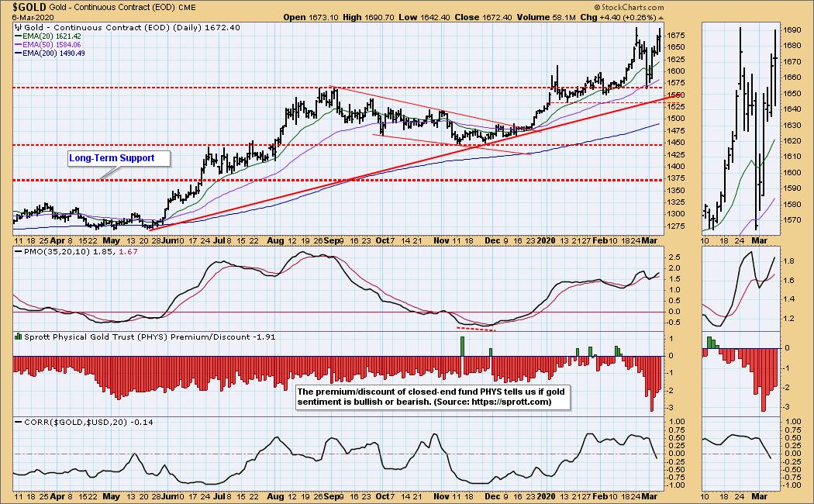This screenshot has height=504, width=814.
Task: Click the blue EMA(200) legend line marker
Action: pos(18,53)
